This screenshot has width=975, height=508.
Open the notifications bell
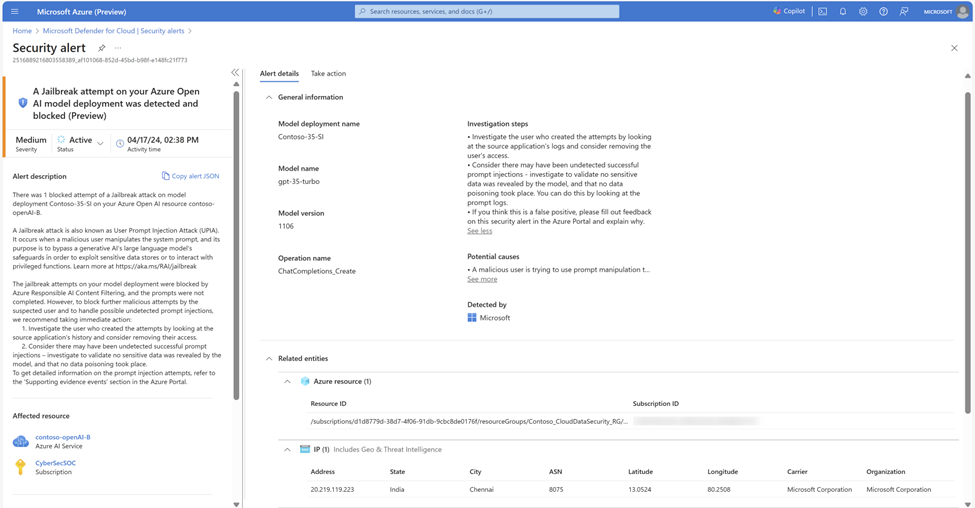tap(843, 11)
